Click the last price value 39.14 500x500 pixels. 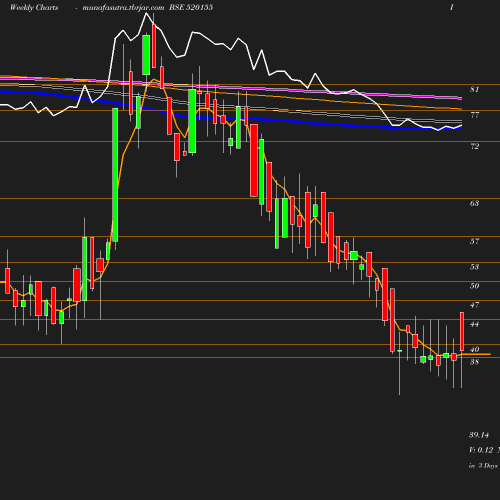[x=479, y=435]
